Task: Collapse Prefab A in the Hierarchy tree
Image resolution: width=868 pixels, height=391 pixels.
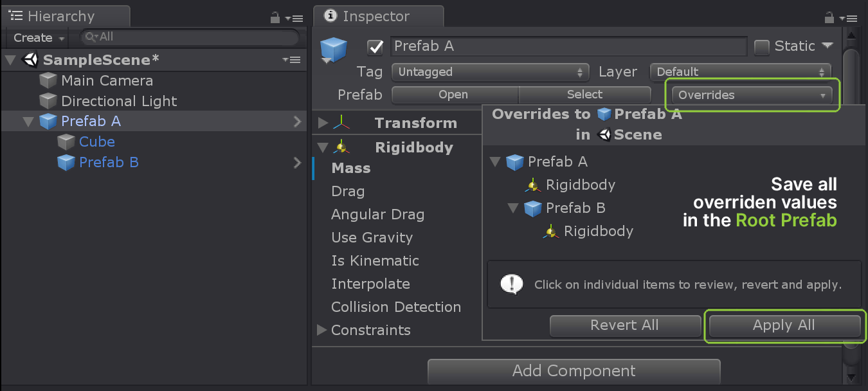Action: (28, 122)
